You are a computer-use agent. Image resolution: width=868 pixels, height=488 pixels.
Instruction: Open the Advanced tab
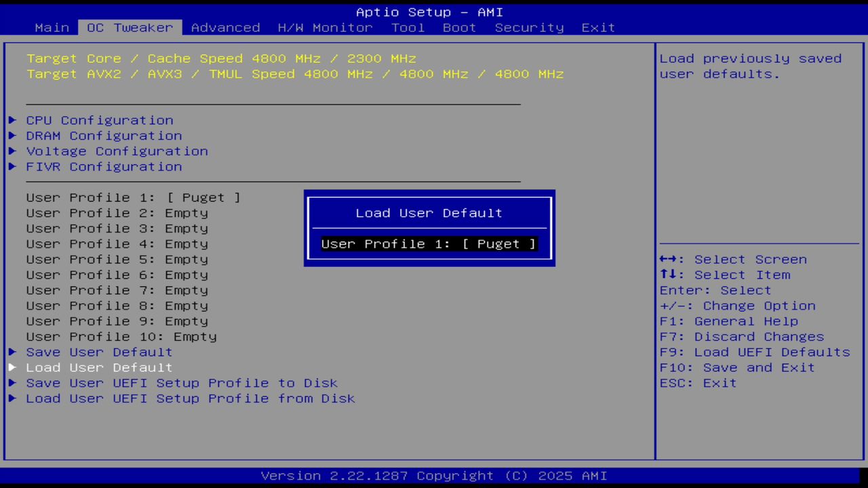(226, 28)
